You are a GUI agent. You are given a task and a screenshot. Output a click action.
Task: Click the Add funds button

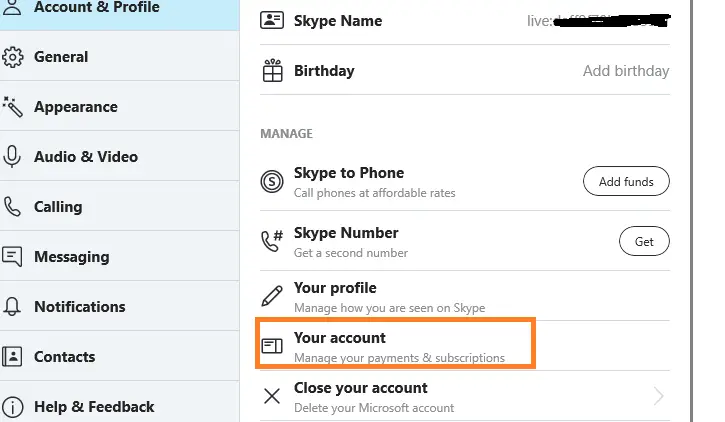click(x=626, y=181)
